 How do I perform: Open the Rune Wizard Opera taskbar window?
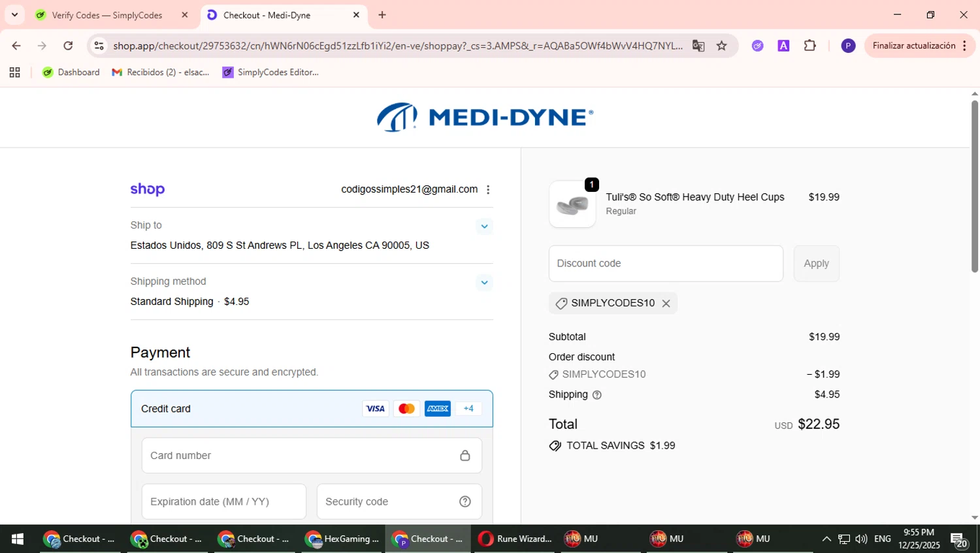[515, 539]
